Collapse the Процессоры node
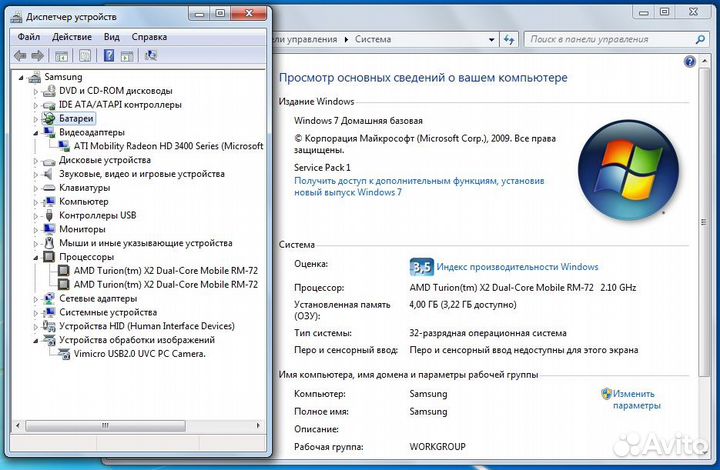This screenshot has width=720, height=470. click(x=36, y=257)
